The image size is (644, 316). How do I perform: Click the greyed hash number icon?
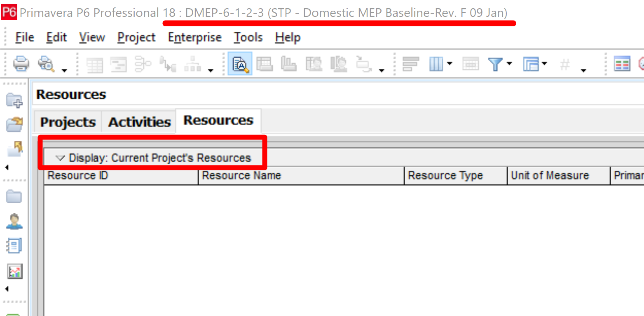pyautogui.click(x=565, y=65)
